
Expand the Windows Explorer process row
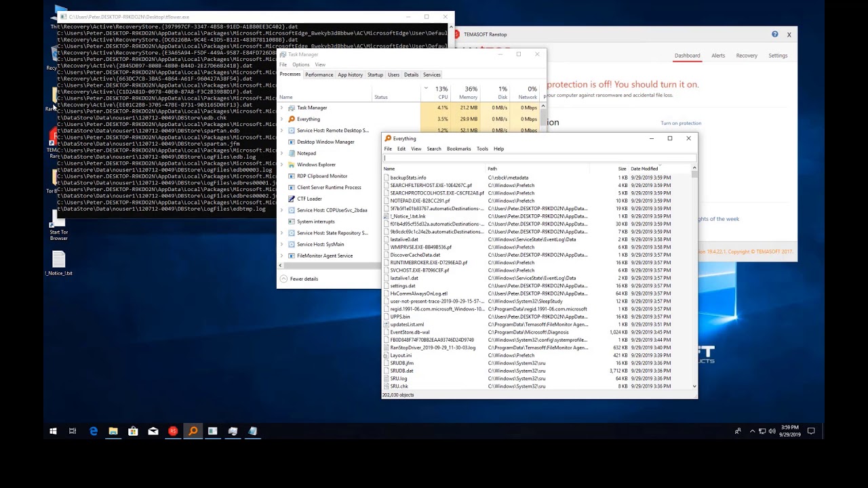coord(282,165)
